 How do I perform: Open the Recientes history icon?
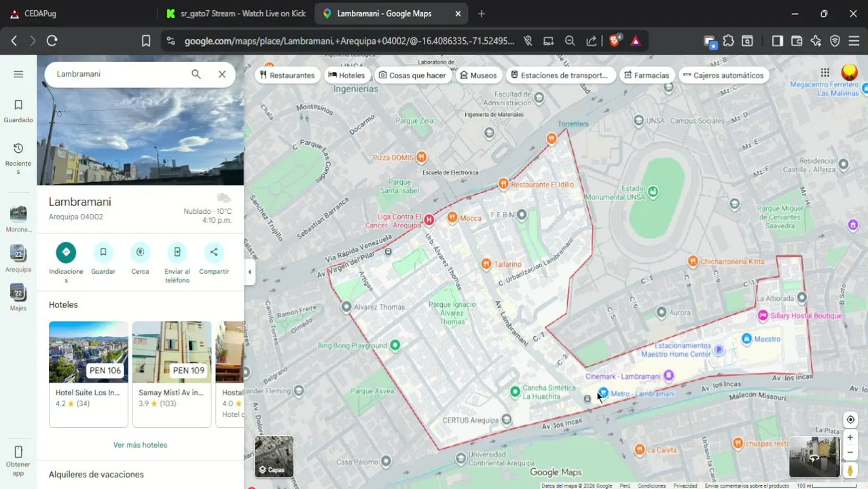tap(18, 148)
